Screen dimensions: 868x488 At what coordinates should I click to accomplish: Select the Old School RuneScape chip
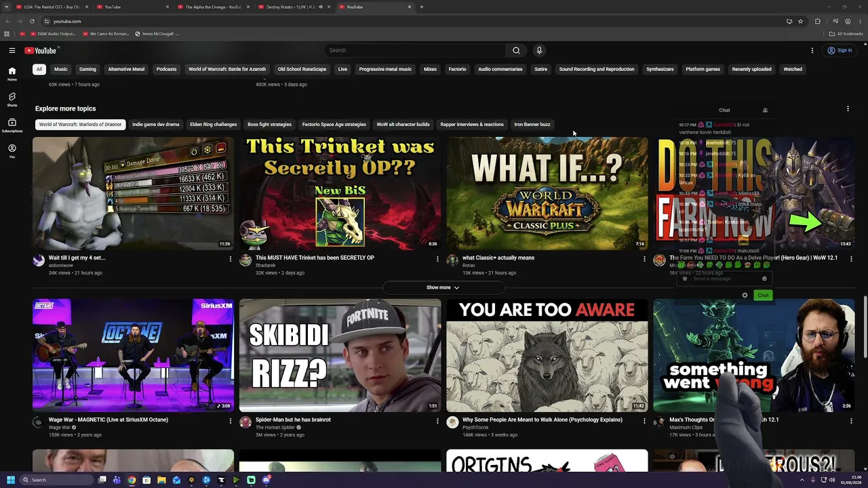point(302,69)
